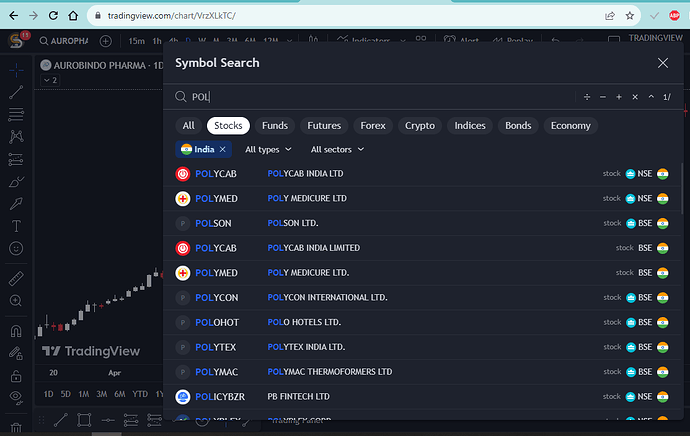This screenshot has width=690, height=436.
Task: Expand the All sectors dropdown
Action: coord(337,150)
